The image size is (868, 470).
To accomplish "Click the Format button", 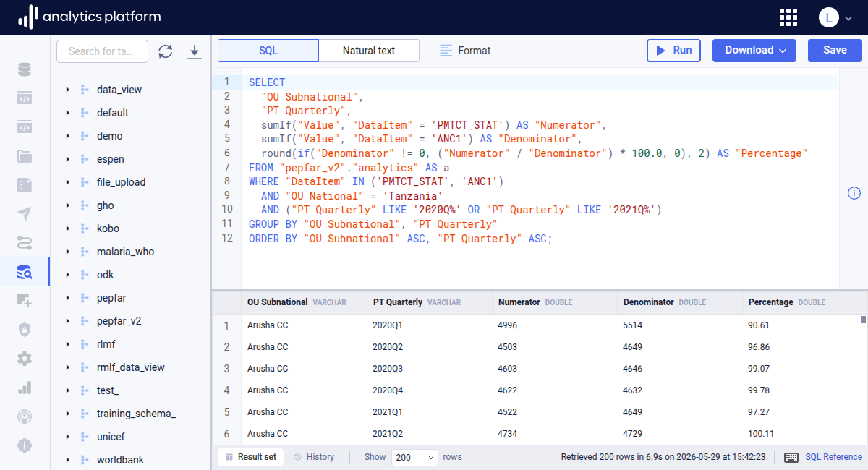I will (x=465, y=51).
